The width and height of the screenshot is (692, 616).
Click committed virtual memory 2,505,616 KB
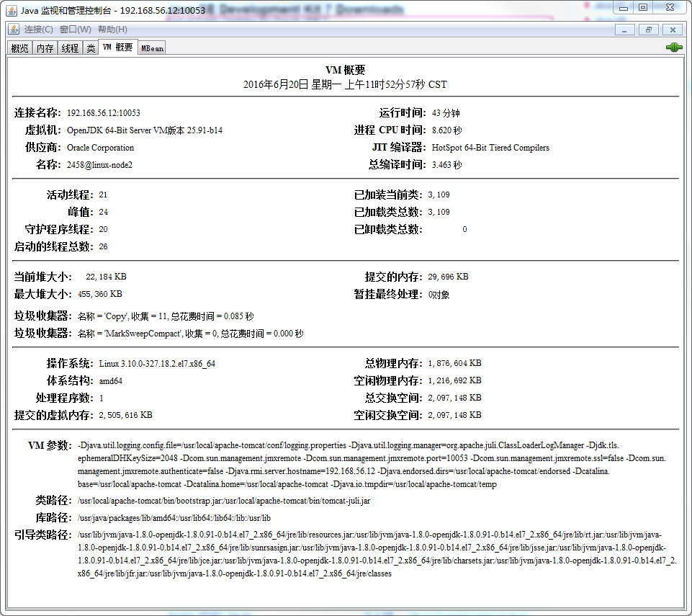tap(125, 415)
